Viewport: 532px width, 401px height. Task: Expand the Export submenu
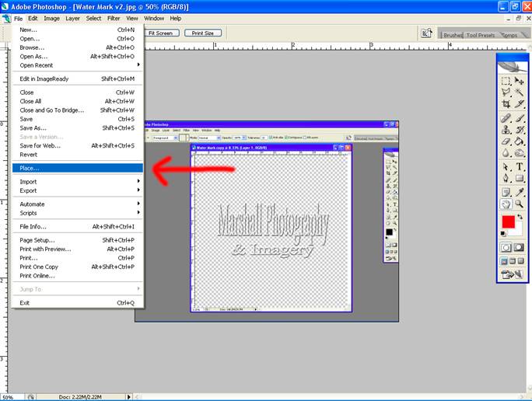77,190
